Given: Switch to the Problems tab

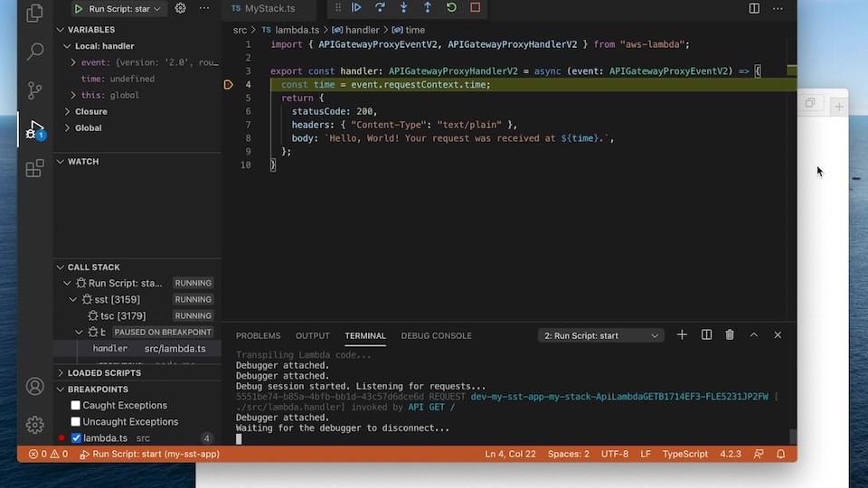Looking at the screenshot, I should (258, 336).
